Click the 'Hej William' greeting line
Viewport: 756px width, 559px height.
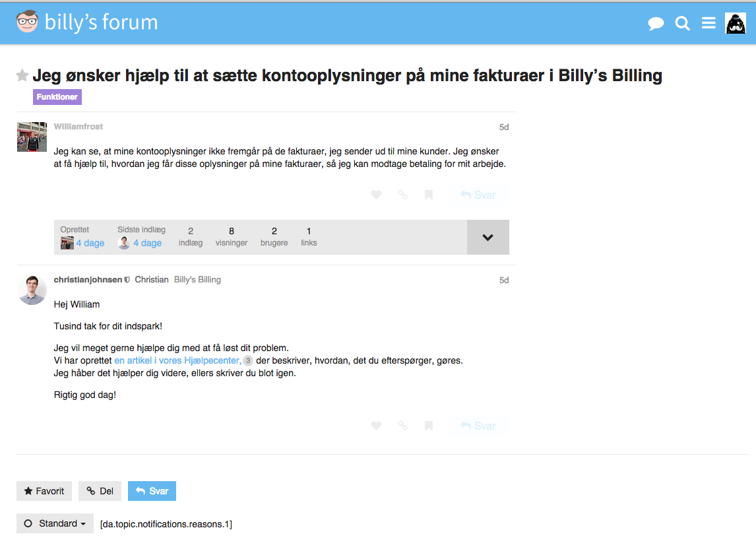click(x=77, y=304)
